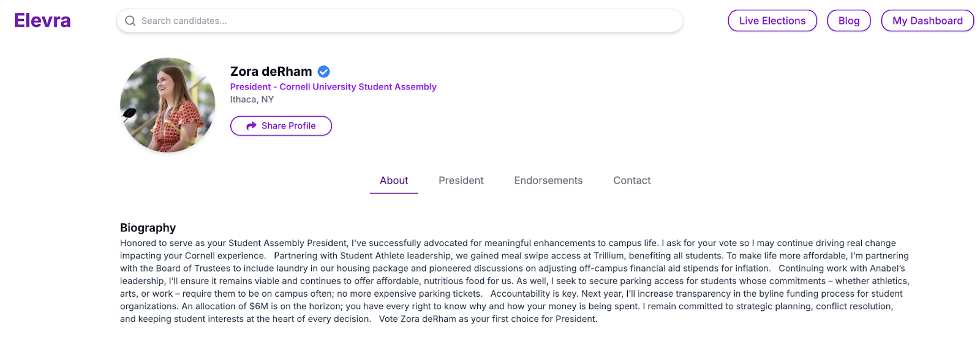Click the Elevra logo
980x347 pixels.
42,21
